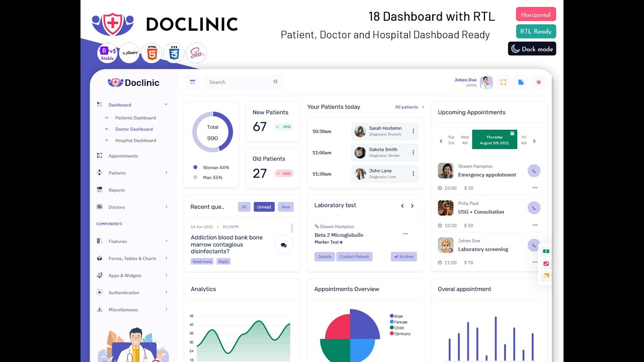Click the Recent questions scrollbar
This screenshot has height=362, width=644.
[292, 228]
